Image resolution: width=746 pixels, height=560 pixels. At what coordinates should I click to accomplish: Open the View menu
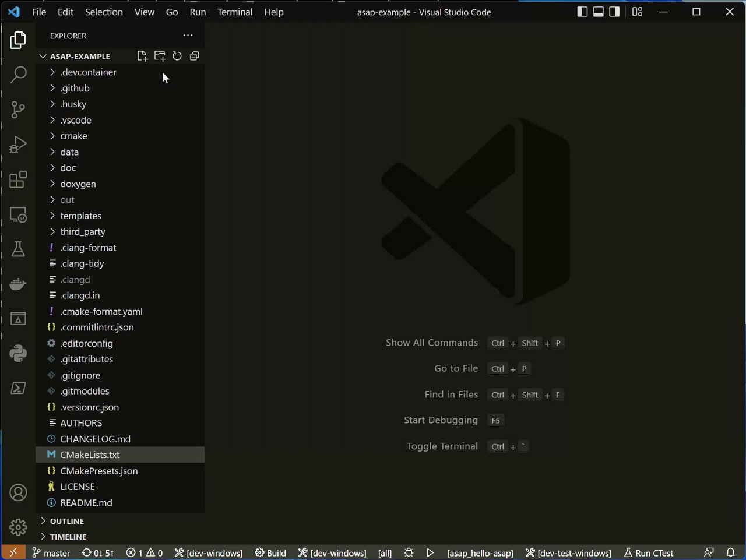click(x=145, y=12)
